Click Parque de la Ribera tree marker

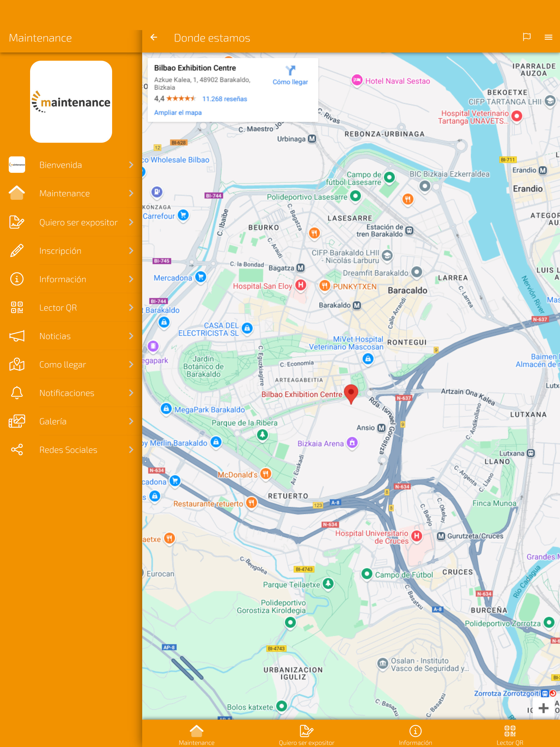(262, 435)
